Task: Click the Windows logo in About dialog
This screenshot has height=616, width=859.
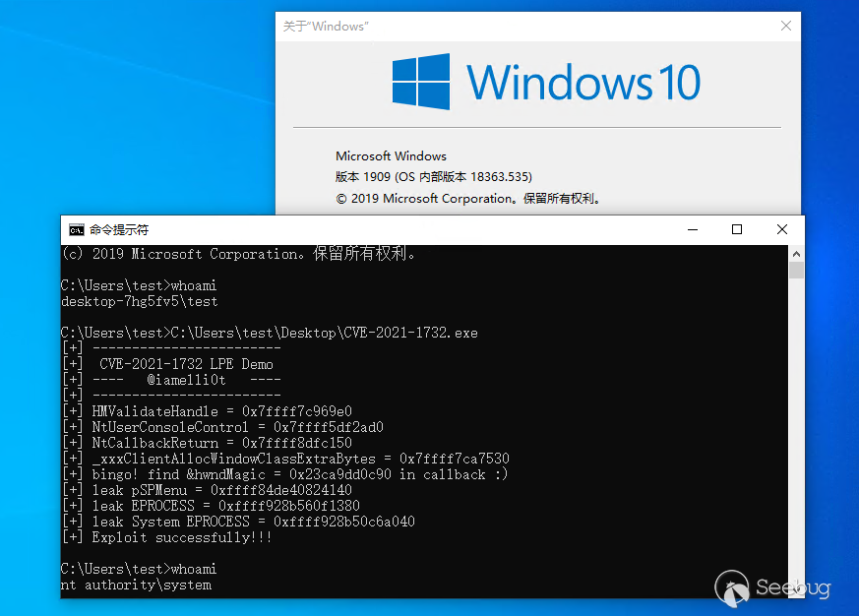Action: [x=421, y=82]
